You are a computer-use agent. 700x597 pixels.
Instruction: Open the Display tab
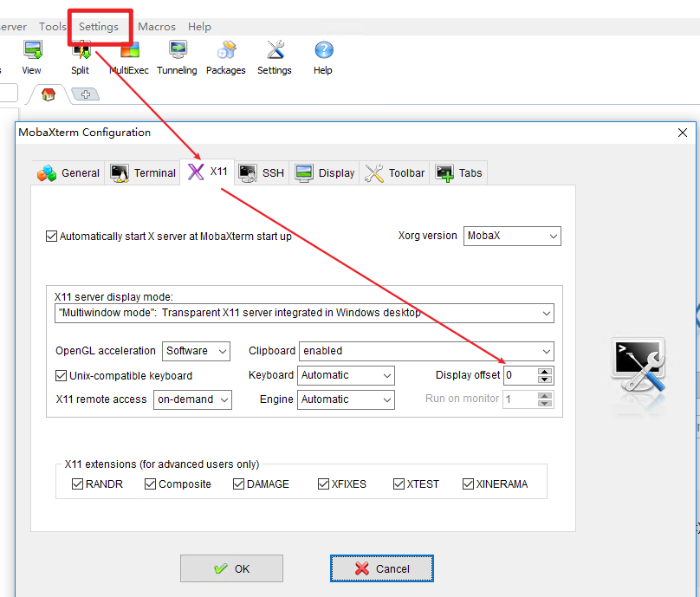[325, 172]
